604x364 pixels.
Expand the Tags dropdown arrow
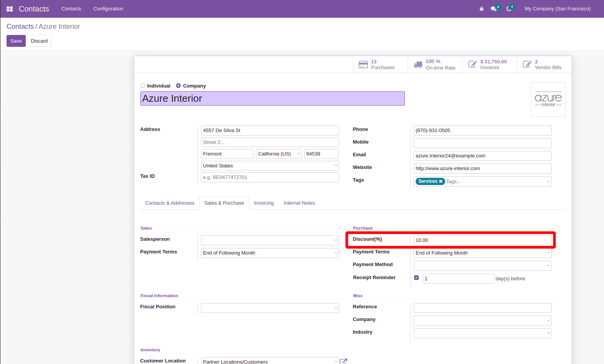pyautogui.click(x=548, y=182)
